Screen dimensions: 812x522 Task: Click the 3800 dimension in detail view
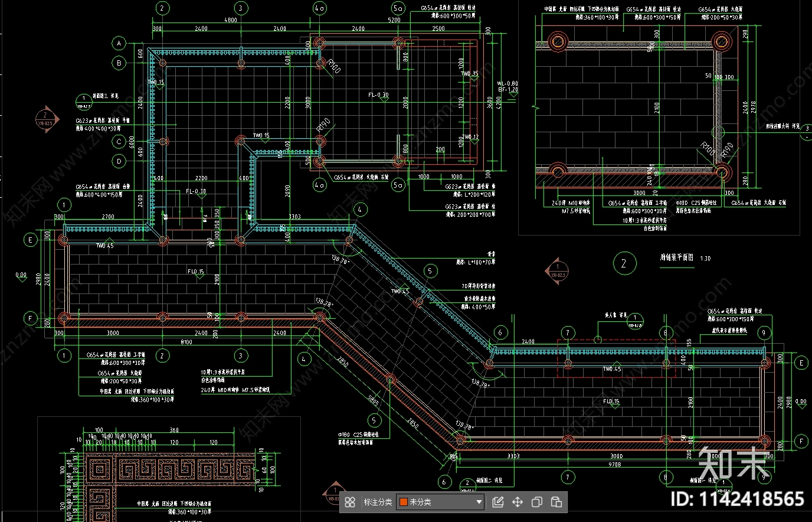(x=639, y=193)
